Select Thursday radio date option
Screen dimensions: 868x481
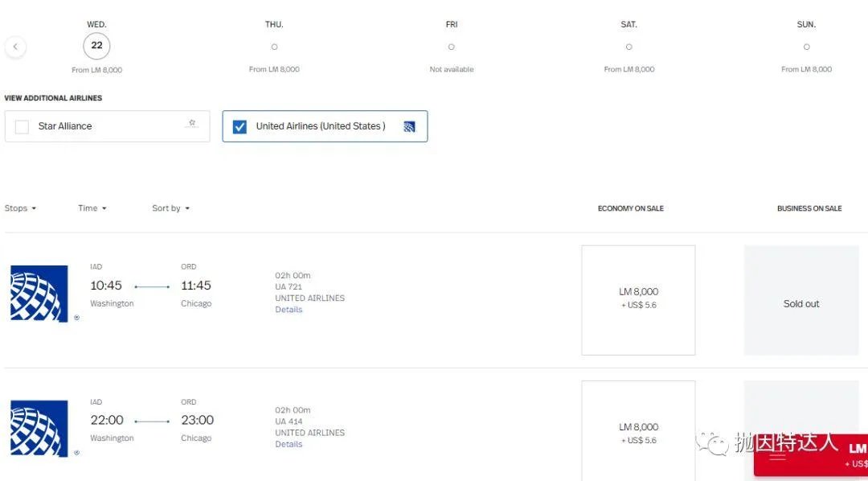click(x=274, y=47)
